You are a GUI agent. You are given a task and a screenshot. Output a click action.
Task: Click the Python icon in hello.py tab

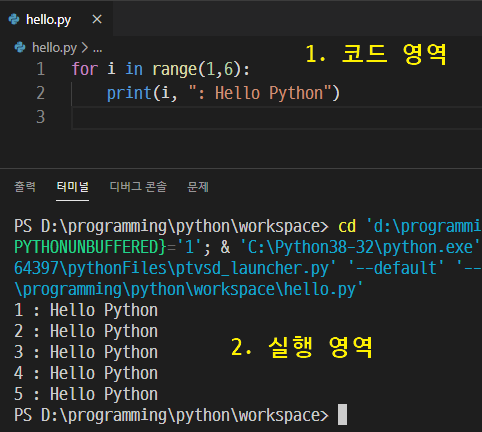click(x=14, y=19)
